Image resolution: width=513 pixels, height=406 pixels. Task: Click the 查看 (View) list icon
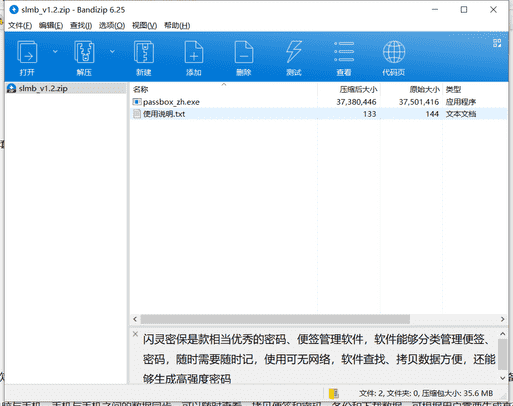tap(344, 52)
